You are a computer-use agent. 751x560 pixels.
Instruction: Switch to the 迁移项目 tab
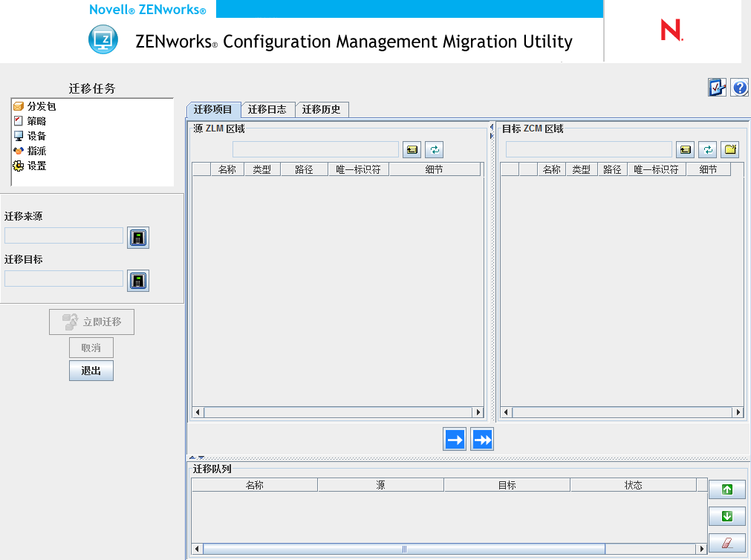(213, 110)
